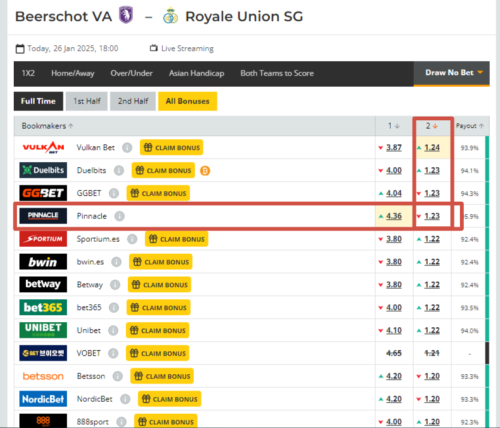Click the info icon next to Vulkan Bet
The height and width of the screenshot is (428, 500).
coord(127,147)
